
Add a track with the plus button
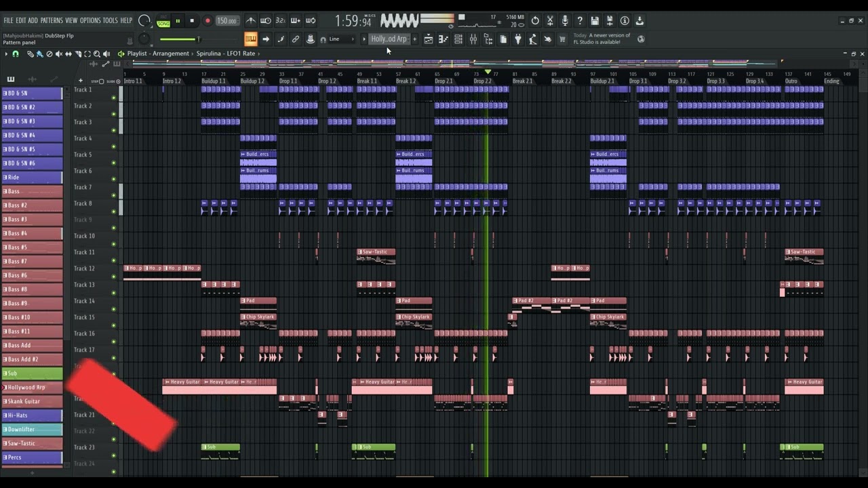click(x=80, y=81)
